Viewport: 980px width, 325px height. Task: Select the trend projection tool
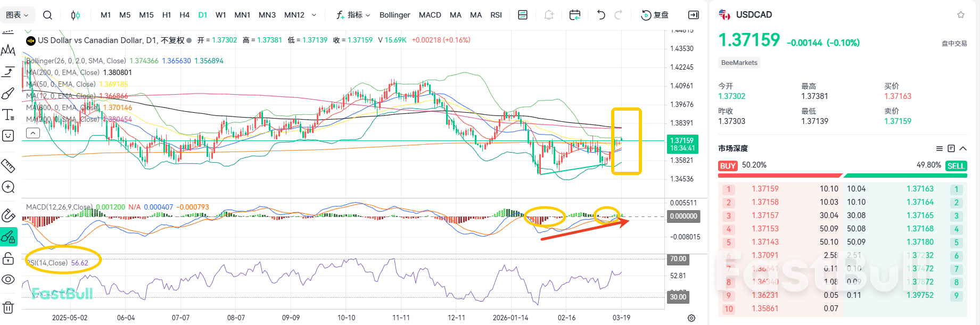tap(8, 72)
